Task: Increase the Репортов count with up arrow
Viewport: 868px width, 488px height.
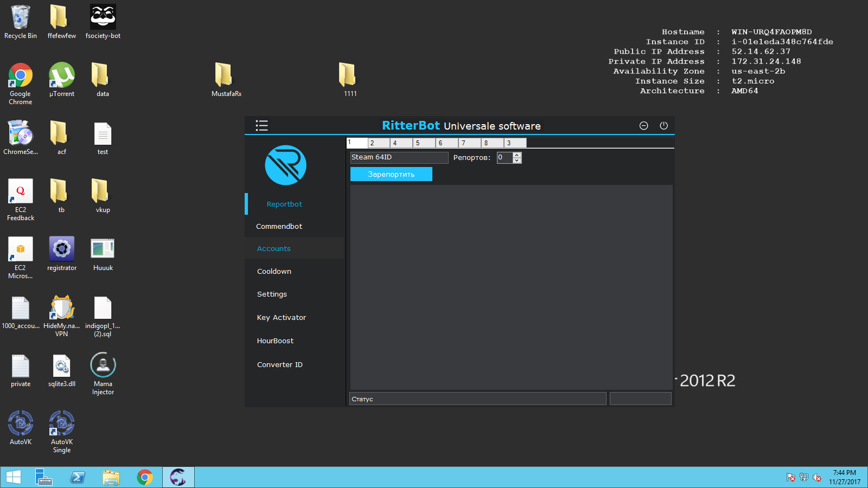Action: coord(517,155)
